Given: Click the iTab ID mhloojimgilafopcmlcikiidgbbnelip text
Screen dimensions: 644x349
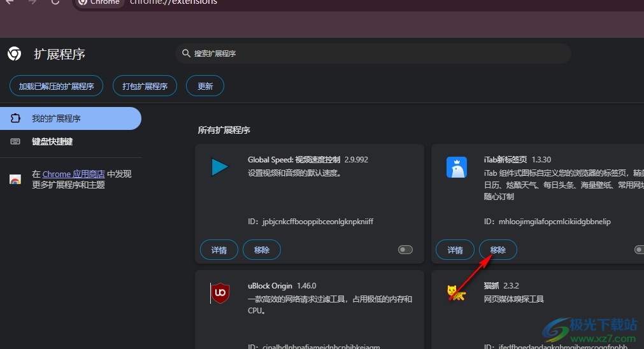Looking at the screenshot, I should coord(547,221).
